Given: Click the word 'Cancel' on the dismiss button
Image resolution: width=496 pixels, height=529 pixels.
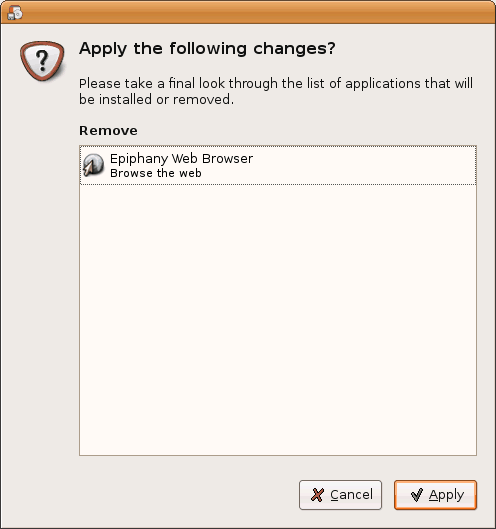Looking at the screenshot, I should pyautogui.click(x=352, y=495).
